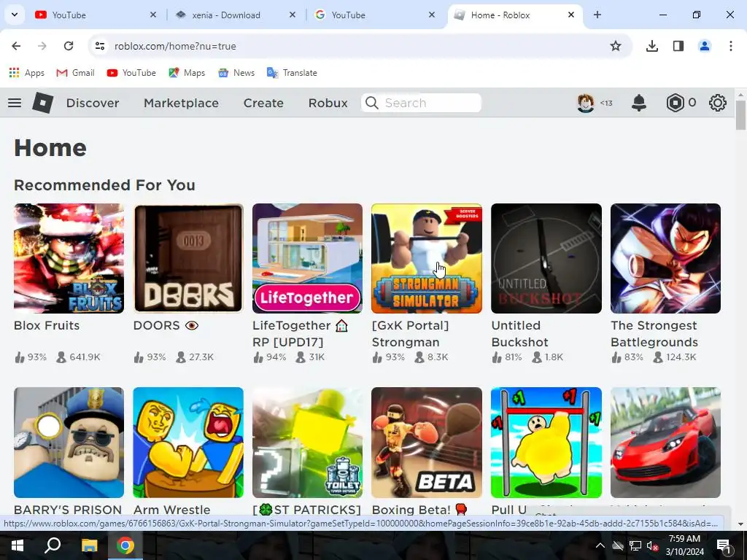Open a new browser tab

click(x=597, y=15)
